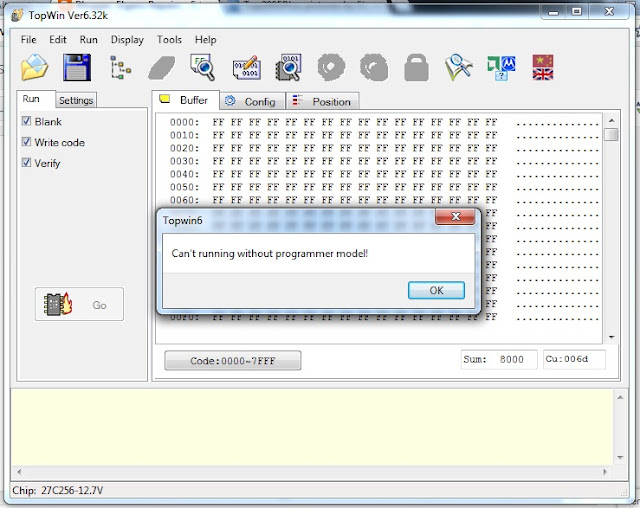Click the gray padlock icon
This screenshot has height=508, width=640.
[416, 68]
